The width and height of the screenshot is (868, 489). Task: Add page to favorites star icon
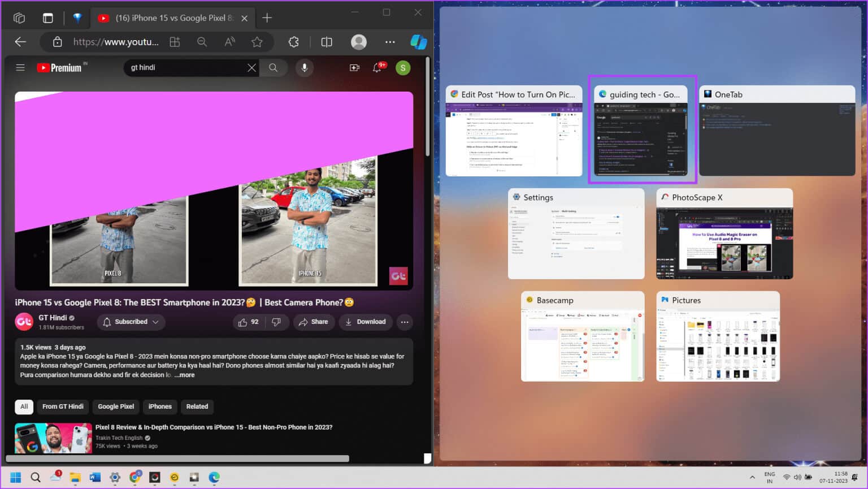[257, 42]
